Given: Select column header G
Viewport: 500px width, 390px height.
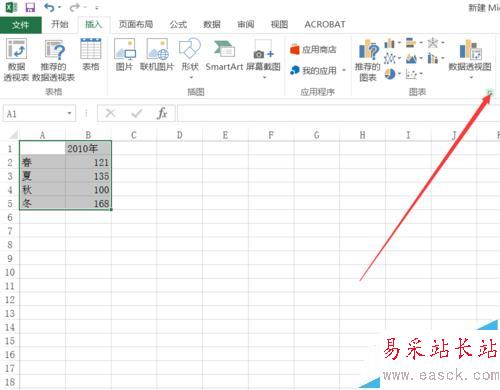Looking at the screenshot, I should [x=317, y=135].
